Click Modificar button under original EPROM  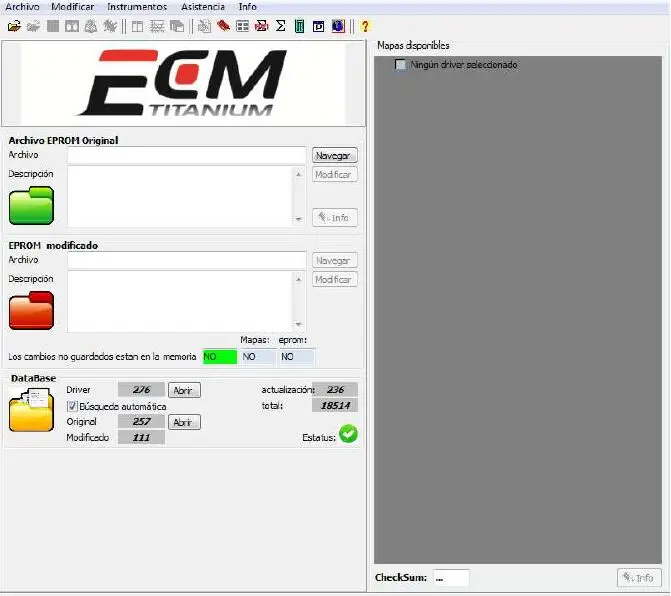click(335, 175)
